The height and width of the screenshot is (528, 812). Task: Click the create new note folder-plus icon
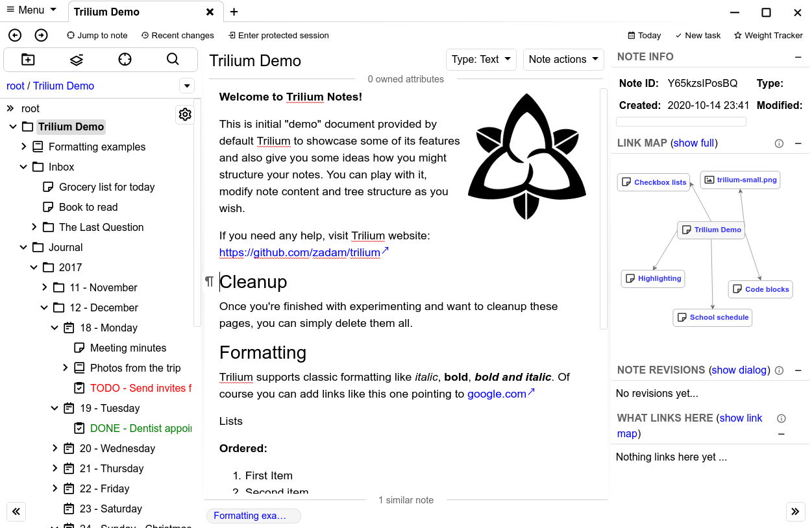pyautogui.click(x=28, y=60)
